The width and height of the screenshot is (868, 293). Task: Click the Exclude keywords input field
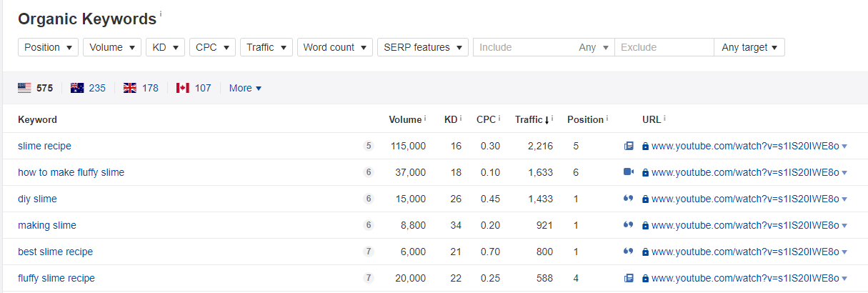[663, 47]
